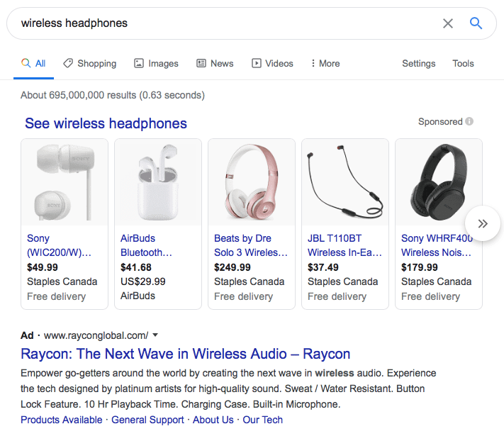Screen dimensions: 504x441
Task: Open the See wireless headphones heading link
Action: 106,123
